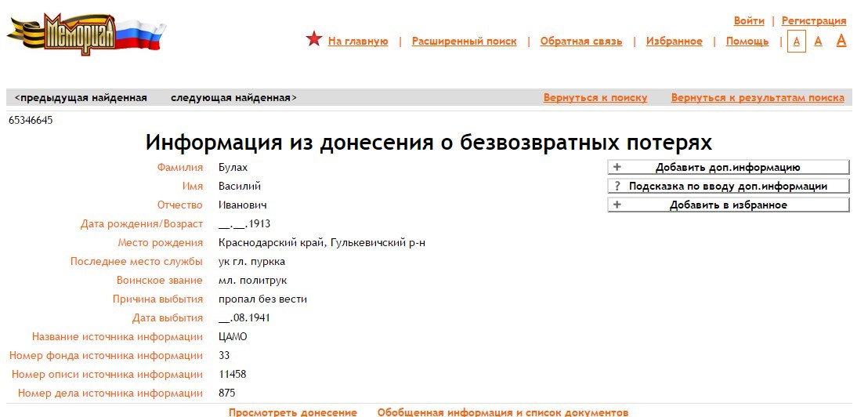This screenshot has height=417, width=868.
Task: Click Подсказка по вводу доп.информации button
Action: [x=728, y=186]
